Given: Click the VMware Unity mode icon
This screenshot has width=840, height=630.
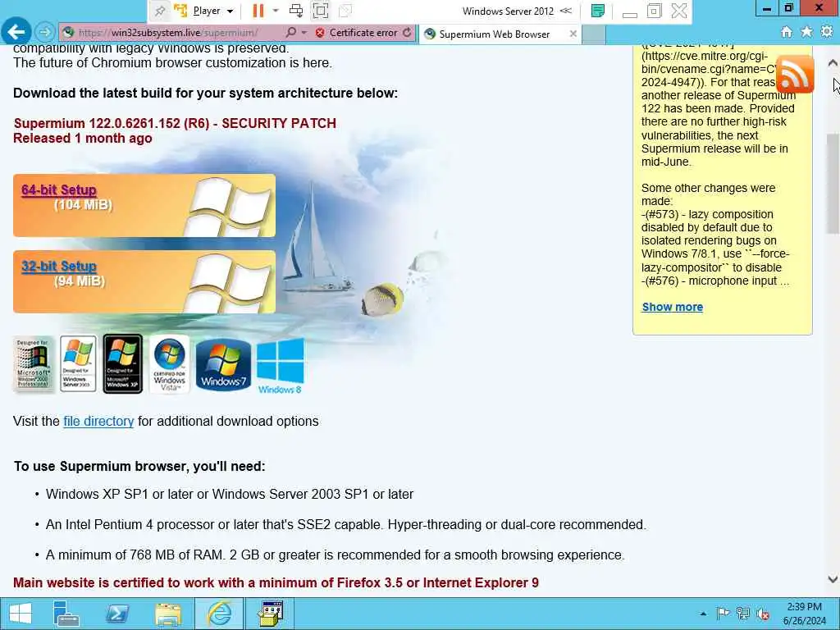Looking at the screenshot, I should pyautogui.click(x=345, y=11).
